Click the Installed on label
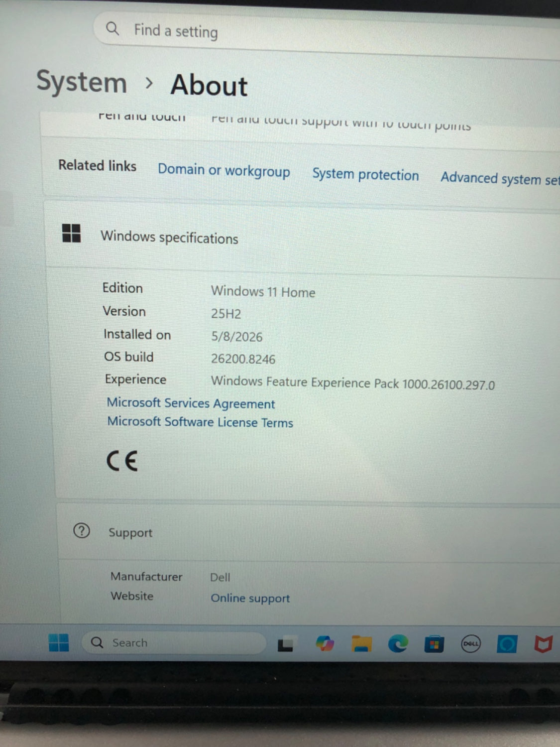Screen dimensions: 560x747 point(137,334)
